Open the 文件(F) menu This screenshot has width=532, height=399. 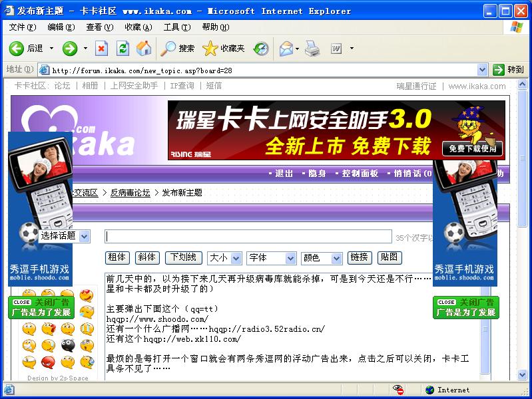(x=23, y=27)
